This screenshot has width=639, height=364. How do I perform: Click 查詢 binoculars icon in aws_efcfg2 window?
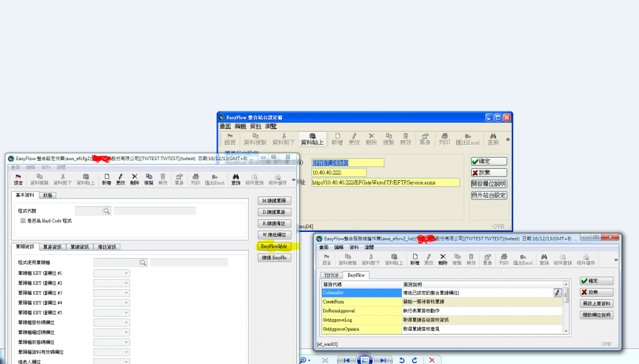235,179
